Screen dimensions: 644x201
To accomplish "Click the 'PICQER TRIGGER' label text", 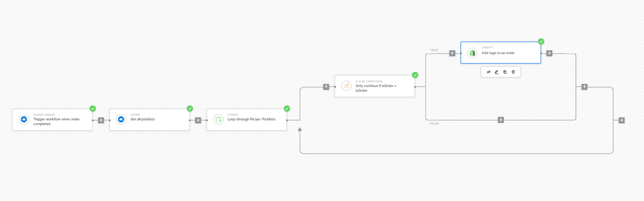I will pos(44,115).
